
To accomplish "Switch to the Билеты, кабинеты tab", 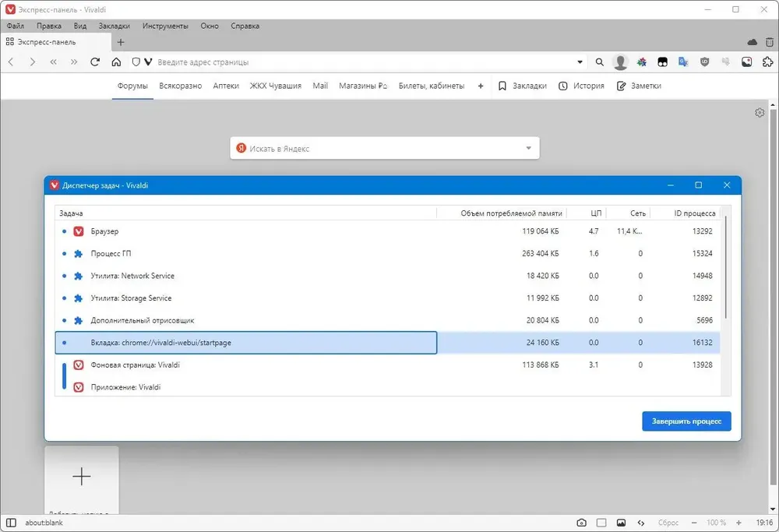I will point(432,86).
